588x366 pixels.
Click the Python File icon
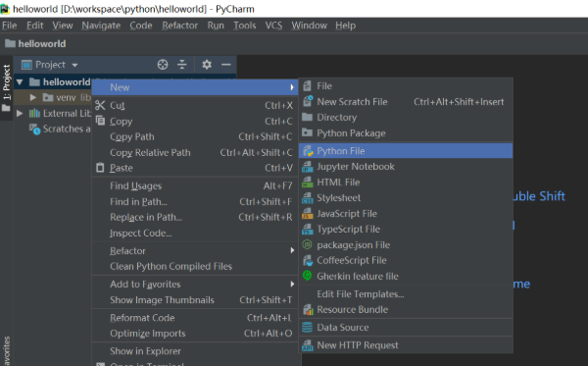pyautogui.click(x=308, y=151)
